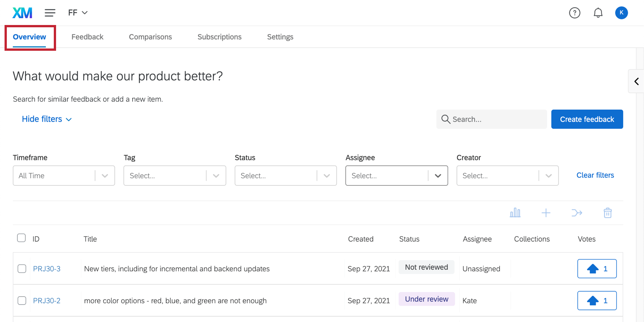This screenshot has width=644, height=322.
Task: Expand the Timeframe All Time dropdown
Action: coord(64,175)
